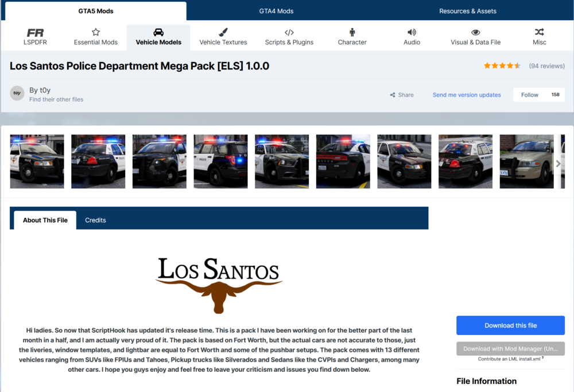Click the File Information heading
The width and height of the screenshot is (574, 392).
(x=486, y=381)
